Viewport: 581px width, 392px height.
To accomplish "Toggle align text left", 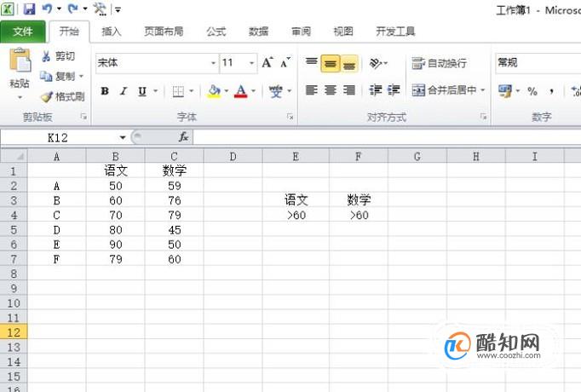I will coord(311,90).
